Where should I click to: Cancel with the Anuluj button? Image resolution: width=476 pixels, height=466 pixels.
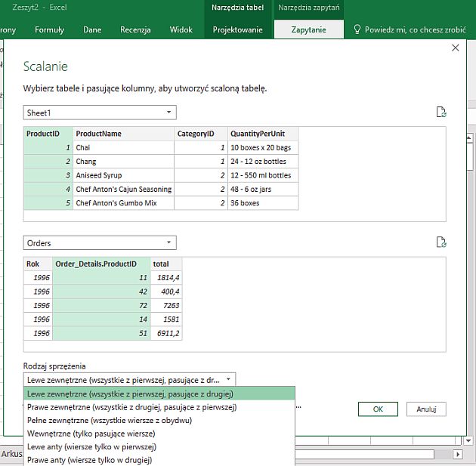click(x=426, y=409)
